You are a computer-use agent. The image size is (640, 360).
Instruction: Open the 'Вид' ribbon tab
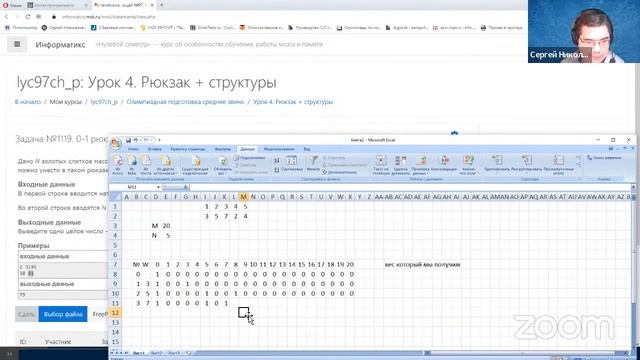click(x=307, y=149)
